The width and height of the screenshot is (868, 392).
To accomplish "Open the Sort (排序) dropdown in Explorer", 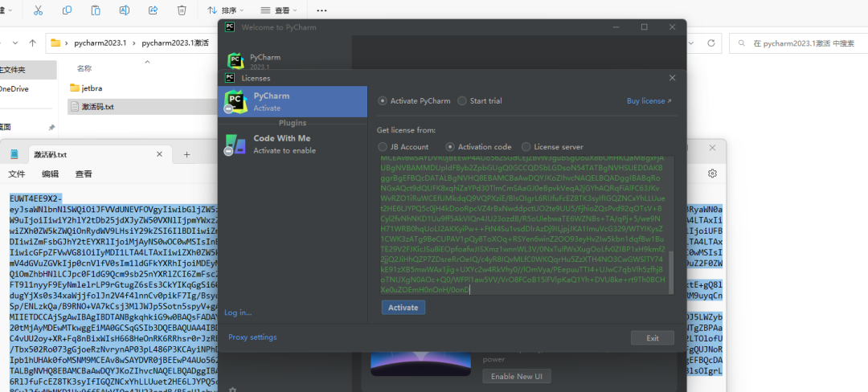I will (226, 10).
